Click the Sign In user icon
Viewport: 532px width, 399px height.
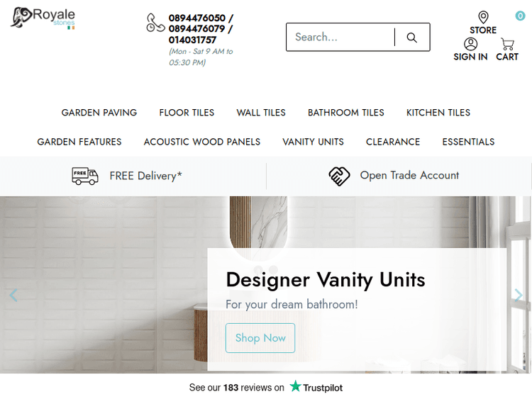click(x=470, y=44)
